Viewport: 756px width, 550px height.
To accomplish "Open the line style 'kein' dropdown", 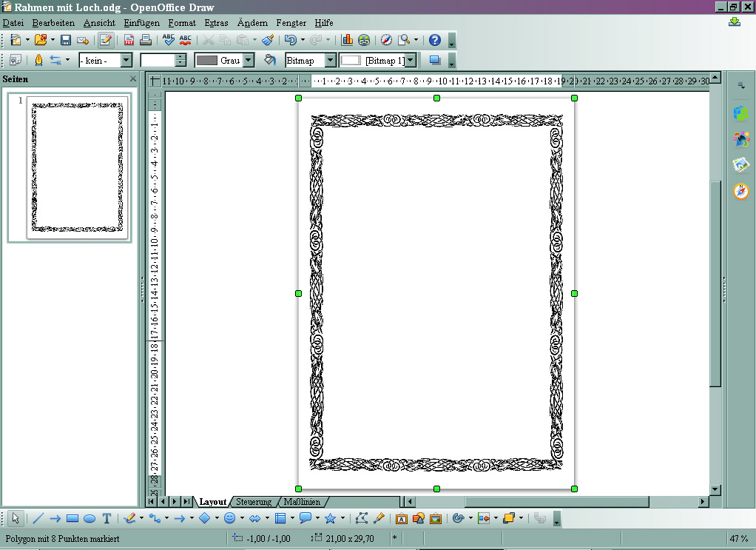I will pyautogui.click(x=126, y=60).
